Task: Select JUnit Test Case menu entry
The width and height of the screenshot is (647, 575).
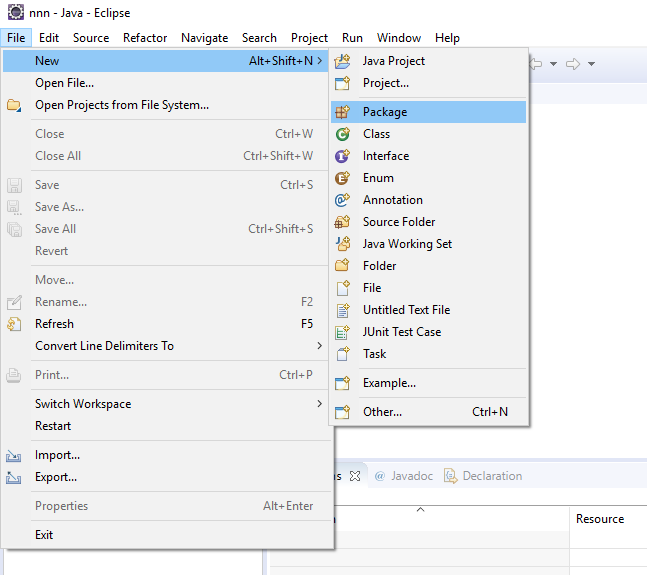Action: pyautogui.click(x=428, y=332)
